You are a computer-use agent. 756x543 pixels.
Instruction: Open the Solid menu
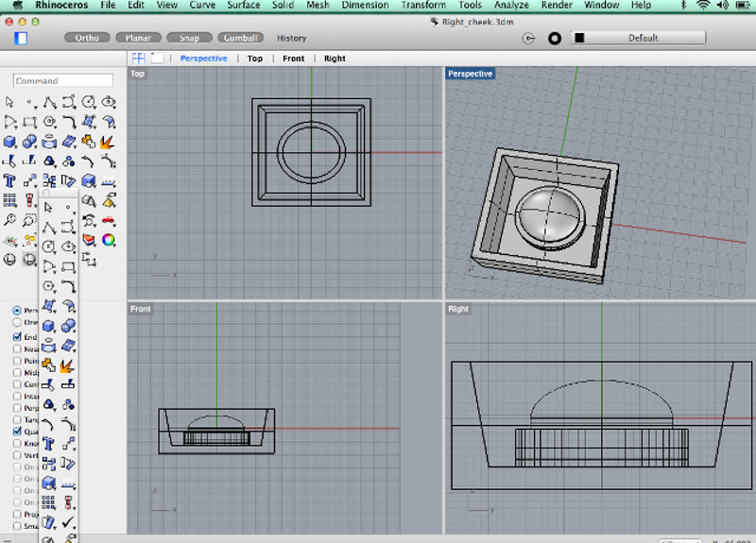283,6
